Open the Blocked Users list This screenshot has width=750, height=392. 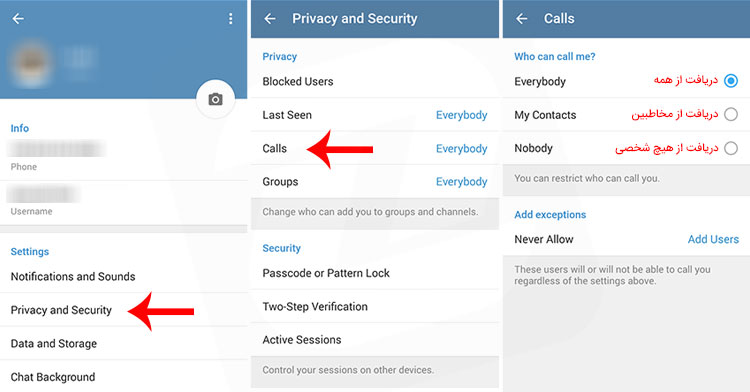(375, 81)
